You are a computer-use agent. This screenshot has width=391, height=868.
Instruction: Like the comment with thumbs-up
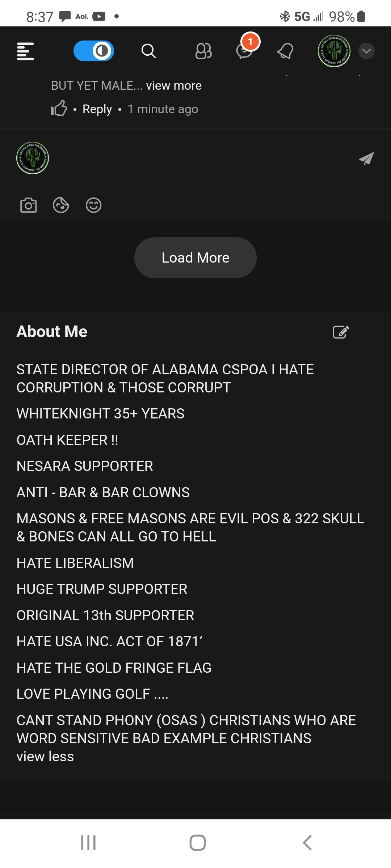tap(59, 109)
